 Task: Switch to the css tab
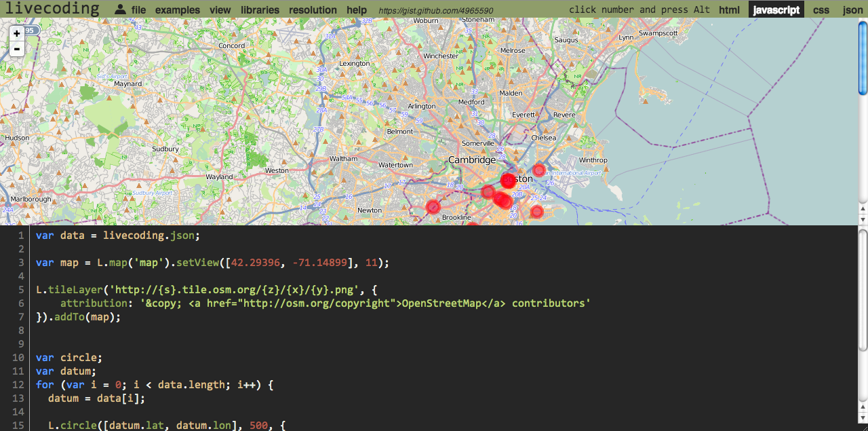point(821,10)
